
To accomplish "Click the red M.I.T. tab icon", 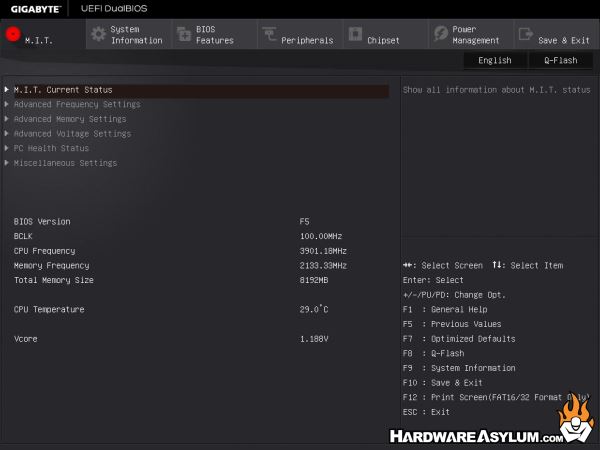I will (13, 34).
